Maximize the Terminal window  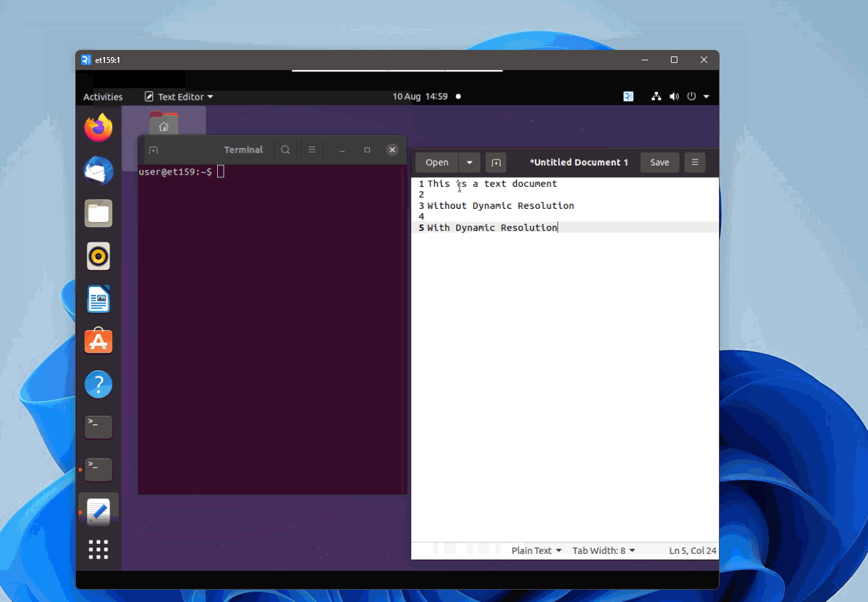pos(367,150)
